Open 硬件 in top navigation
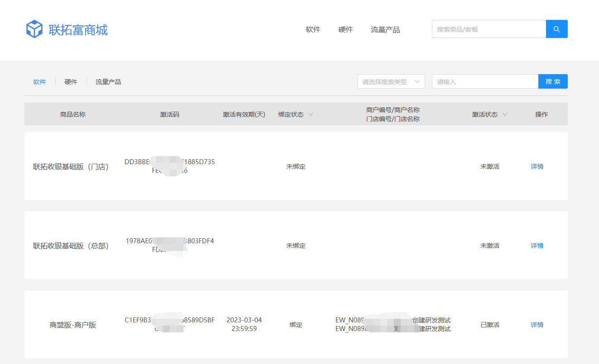Screen dimensions: 599x364 (345, 29)
